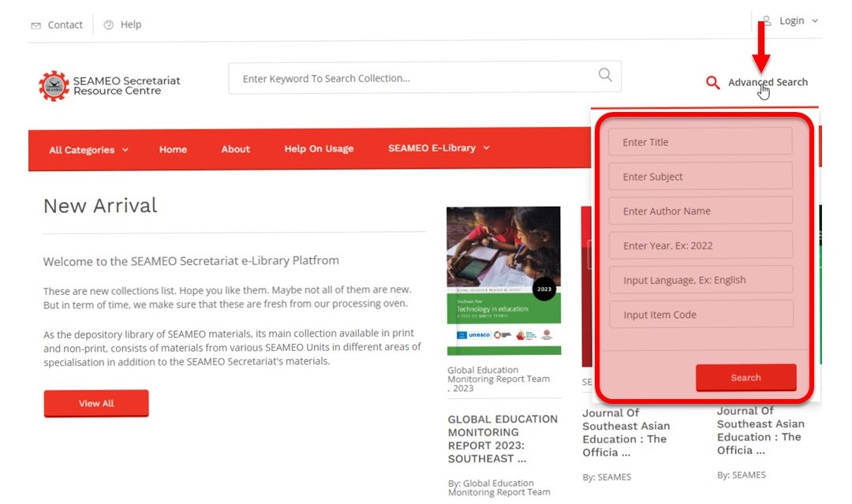Focus the Enter Subject field
The image size is (852, 504).
click(x=701, y=176)
